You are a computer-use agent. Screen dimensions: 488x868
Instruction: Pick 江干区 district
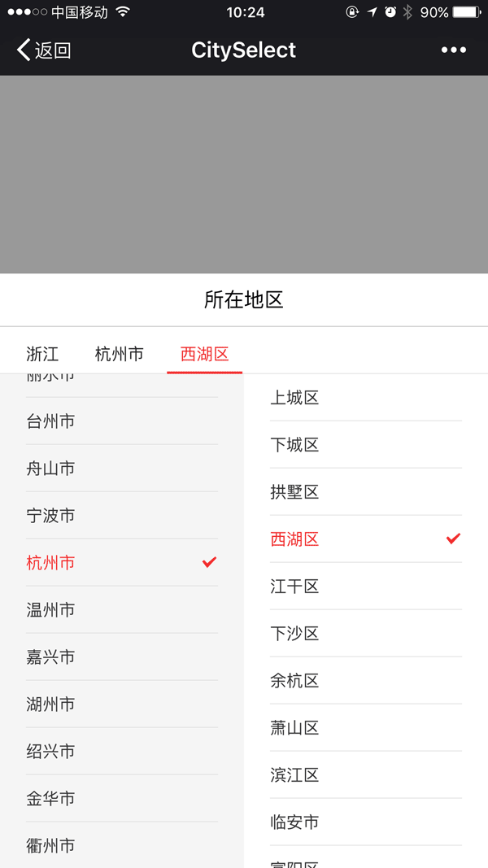[366, 587]
